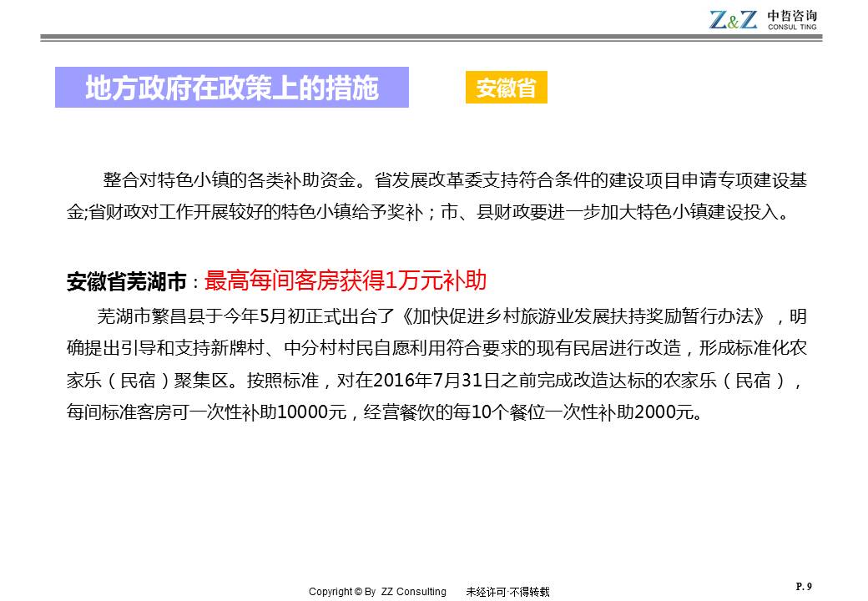
Task: Click the page number P. 9
Action: click(804, 587)
